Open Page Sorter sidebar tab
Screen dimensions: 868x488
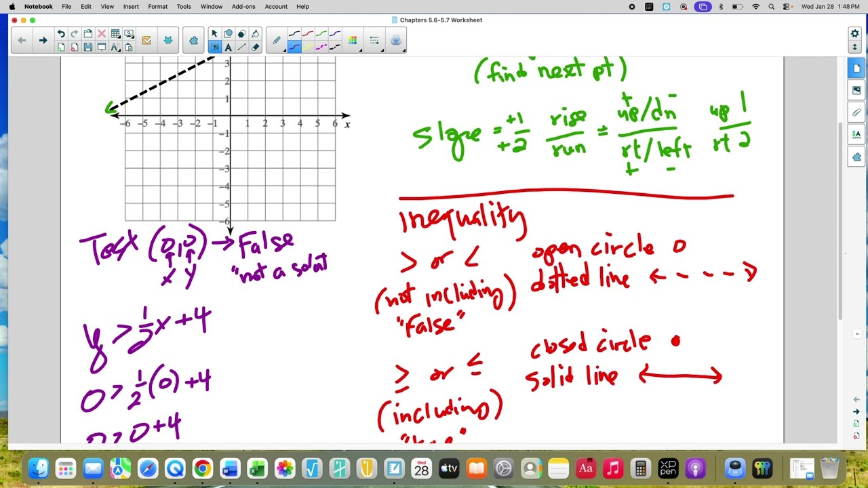(856, 68)
